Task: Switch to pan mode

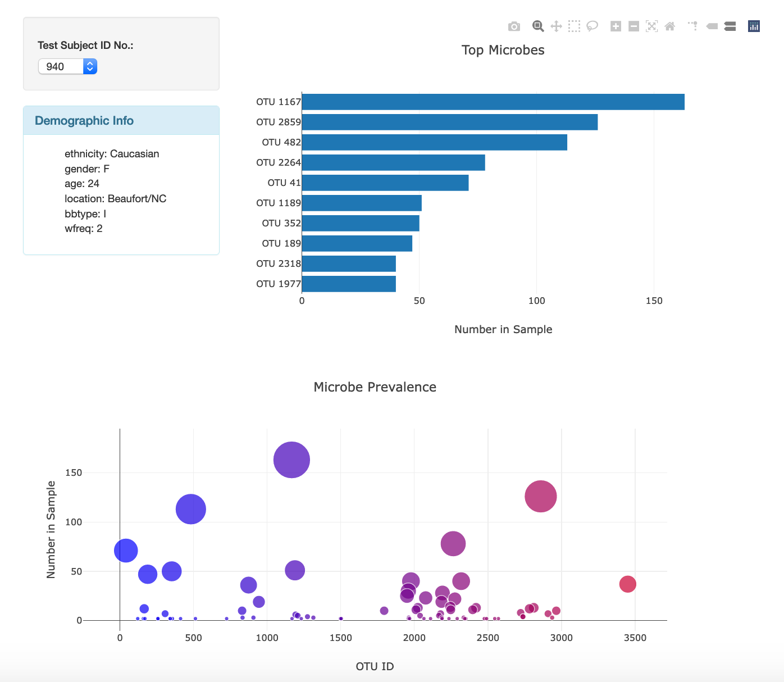Action: 556,26
